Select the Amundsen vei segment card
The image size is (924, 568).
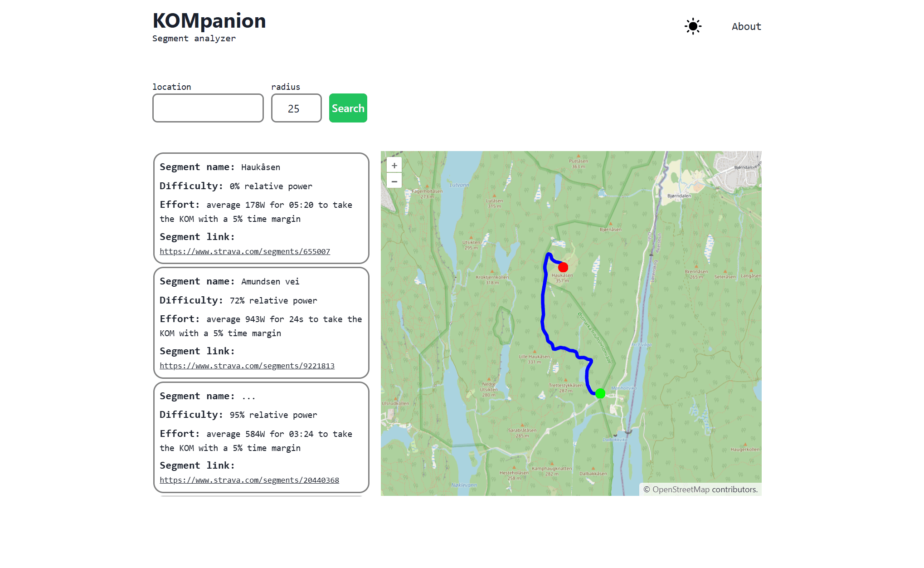click(x=261, y=323)
